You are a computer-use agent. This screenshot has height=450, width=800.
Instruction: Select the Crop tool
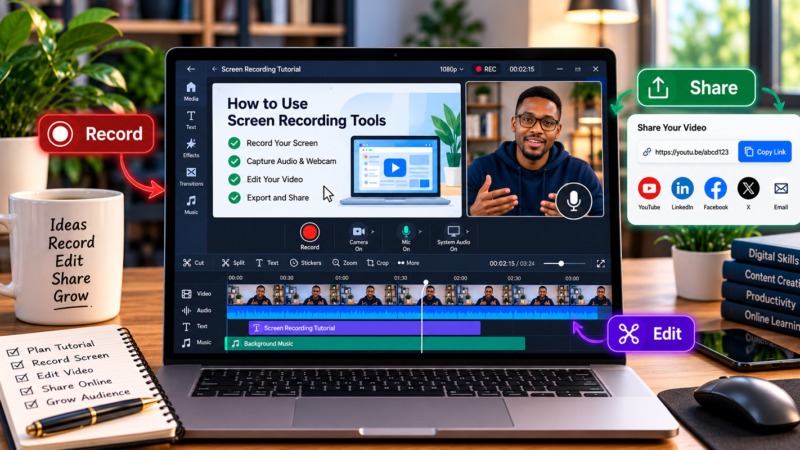coord(378,263)
